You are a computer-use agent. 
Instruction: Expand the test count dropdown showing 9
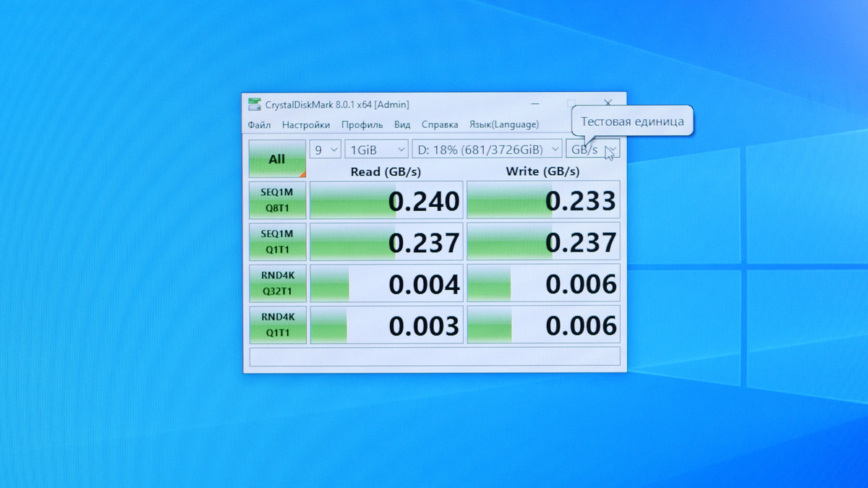[x=325, y=150]
